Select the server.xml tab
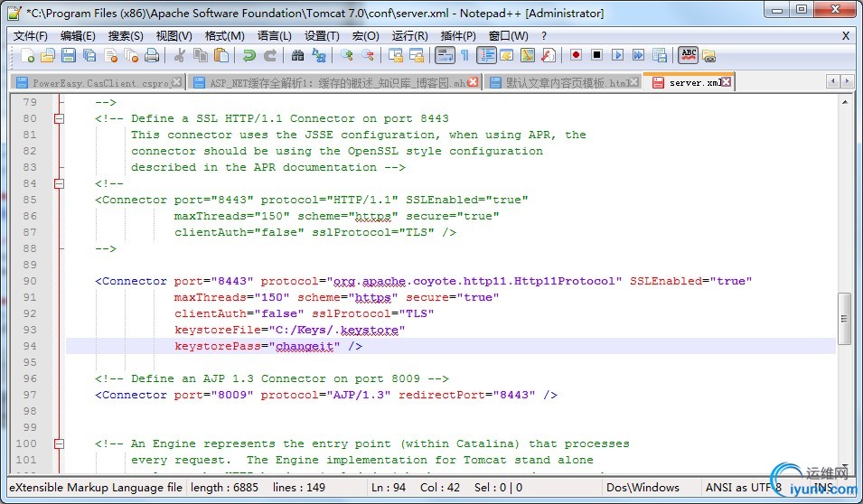This screenshot has width=863, height=504. [x=688, y=82]
